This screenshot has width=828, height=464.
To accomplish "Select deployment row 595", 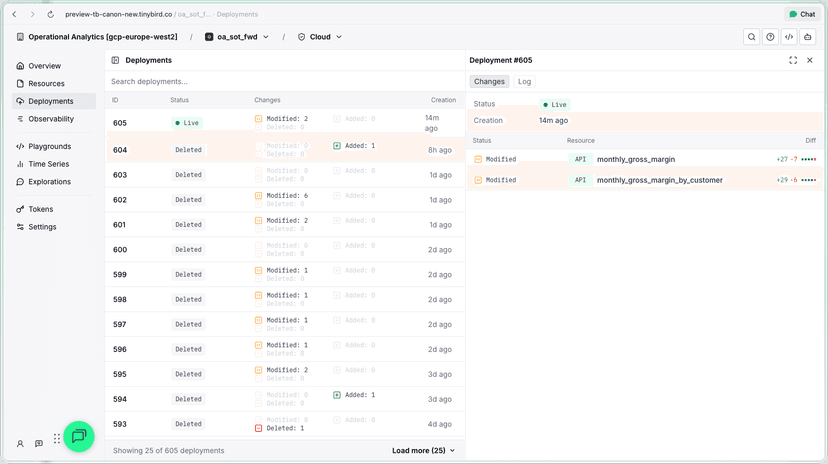I will coord(285,374).
